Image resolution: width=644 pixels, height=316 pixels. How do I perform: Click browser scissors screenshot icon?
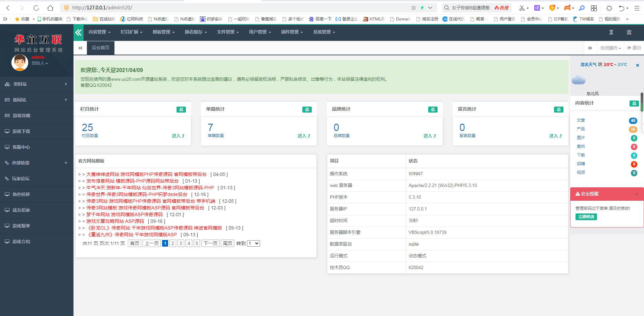tap(522, 8)
